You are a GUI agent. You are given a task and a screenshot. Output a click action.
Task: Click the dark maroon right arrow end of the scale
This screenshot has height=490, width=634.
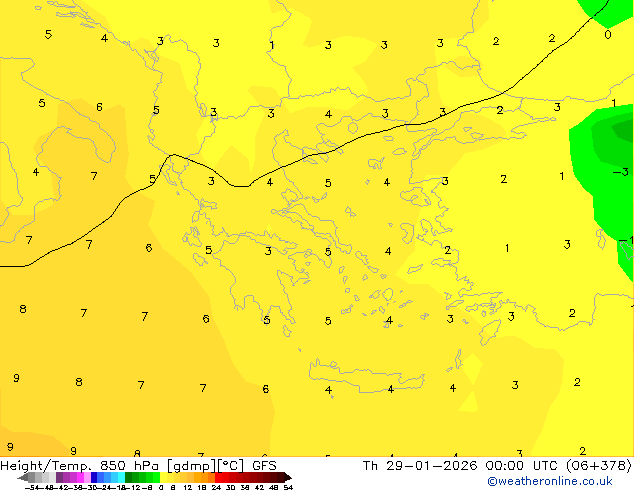(x=287, y=477)
